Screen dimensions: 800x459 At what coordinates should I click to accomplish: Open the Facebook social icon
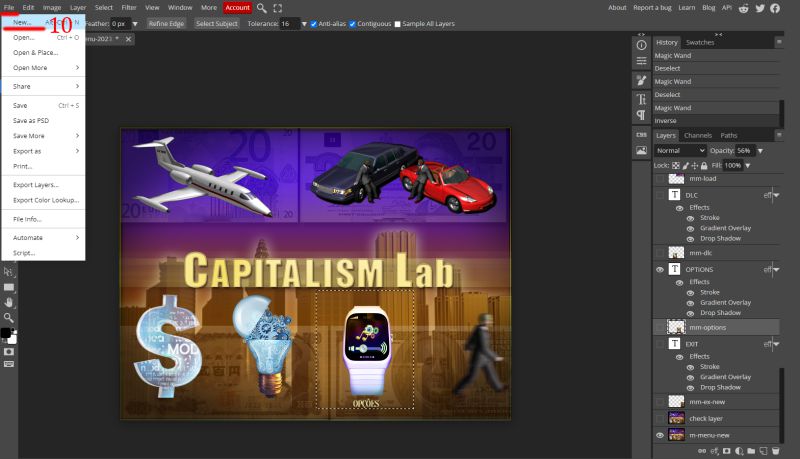(x=775, y=8)
